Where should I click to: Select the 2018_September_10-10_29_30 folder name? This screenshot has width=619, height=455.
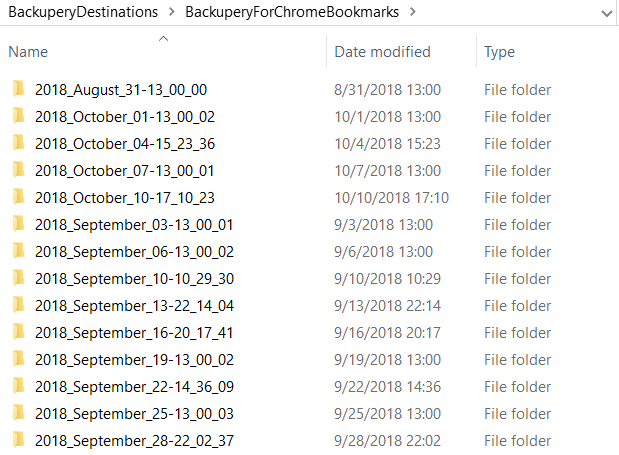click(x=134, y=279)
